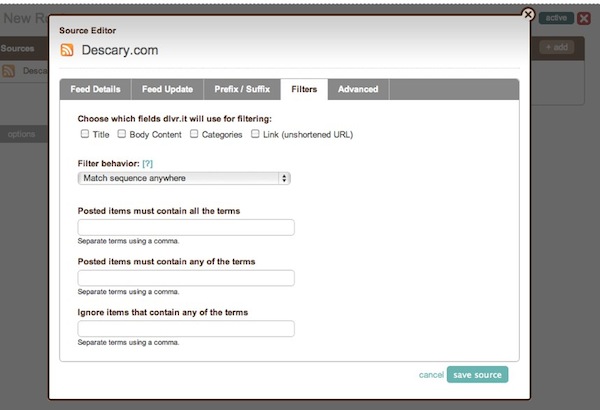600x410 pixels.
Task: Tick the Categories checkbox
Action: [194, 134]
